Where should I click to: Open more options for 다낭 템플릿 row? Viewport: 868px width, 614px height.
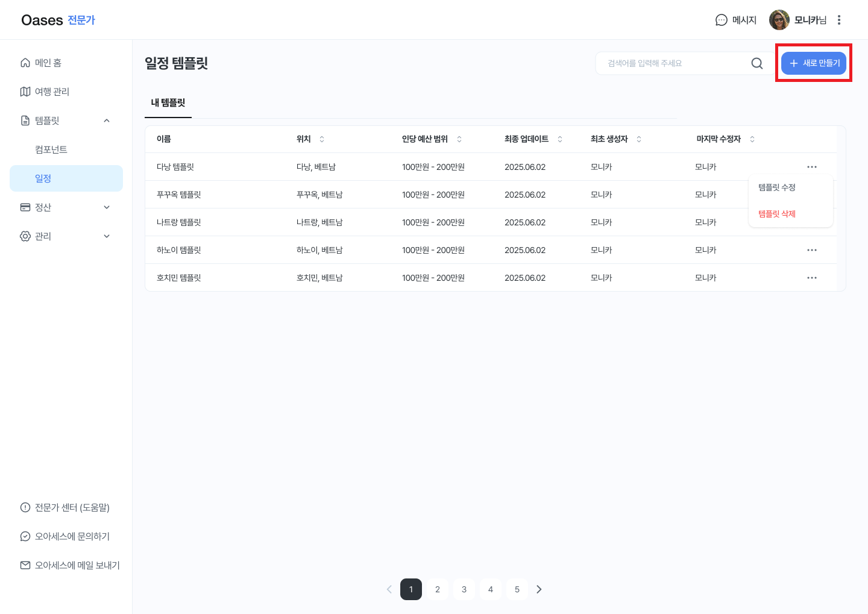[x=811, y=167]
